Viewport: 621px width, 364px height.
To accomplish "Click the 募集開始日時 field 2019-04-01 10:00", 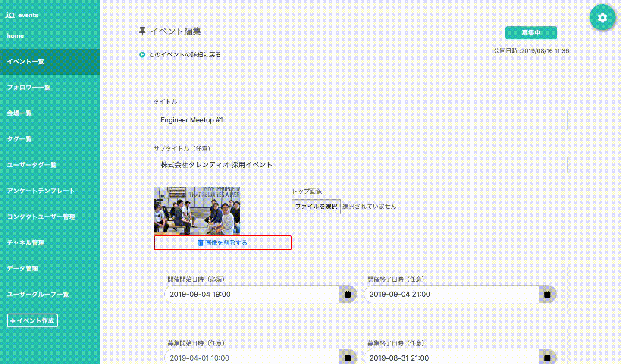I will coord(252,358).
